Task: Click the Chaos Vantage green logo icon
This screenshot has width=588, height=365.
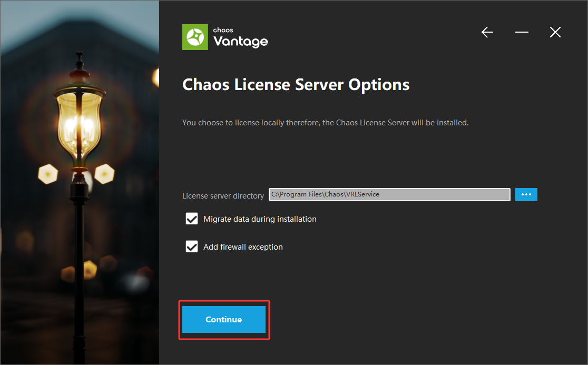Action: tap(195, 37)
